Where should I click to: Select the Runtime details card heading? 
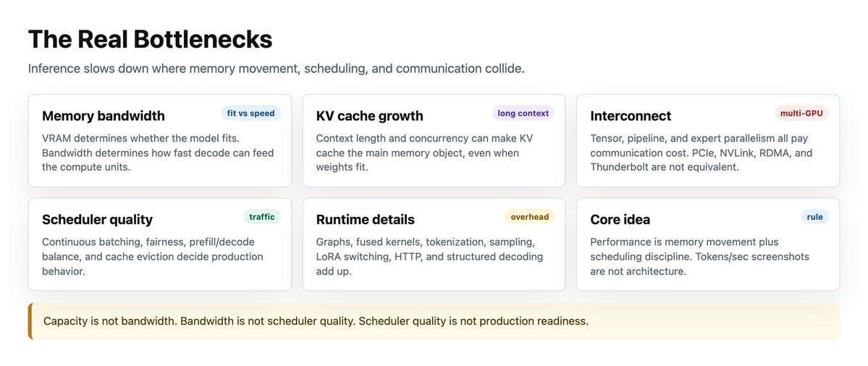[366, 219]
